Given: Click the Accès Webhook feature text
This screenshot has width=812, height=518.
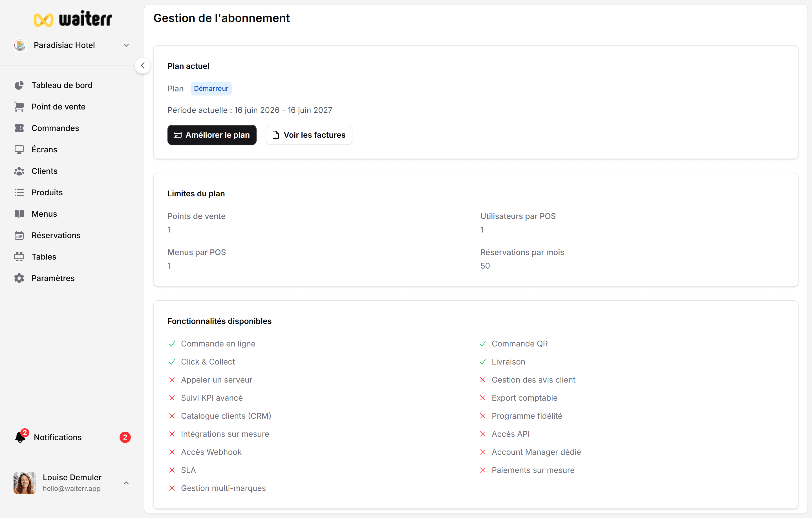Looking at the screenshot, I should click(x=211, y=452).
